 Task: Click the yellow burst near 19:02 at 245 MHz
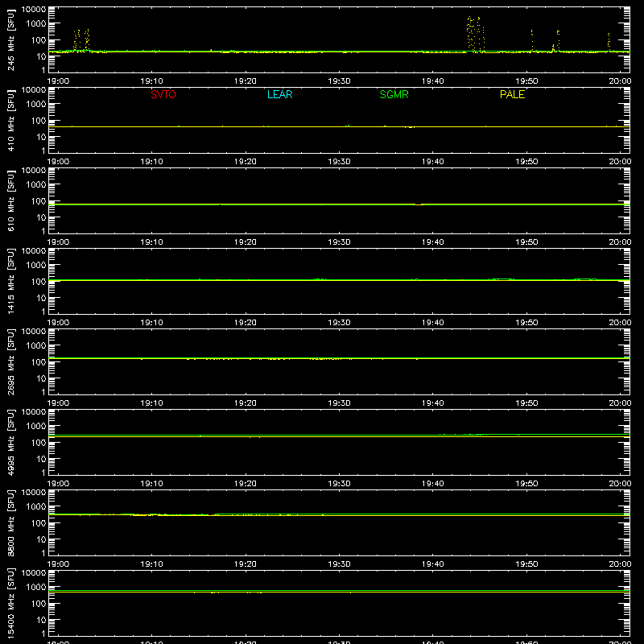81,40
